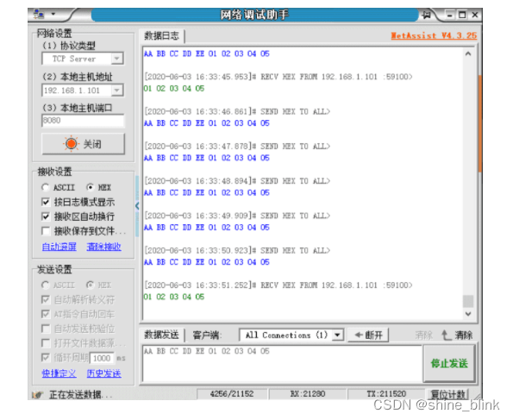This screenshot has height=420, width=513.
Task: Click the 清除接收 link
Action: click(x=103, y=247)
